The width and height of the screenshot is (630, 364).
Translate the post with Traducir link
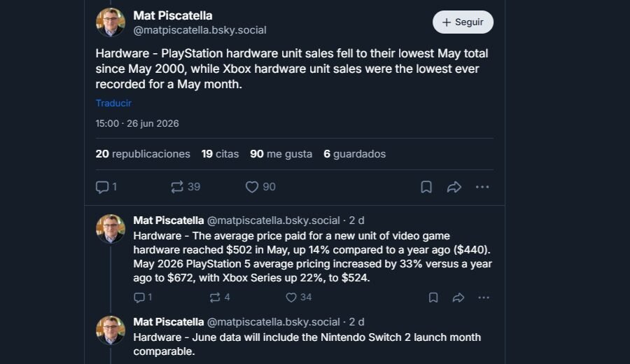point(113,104)
